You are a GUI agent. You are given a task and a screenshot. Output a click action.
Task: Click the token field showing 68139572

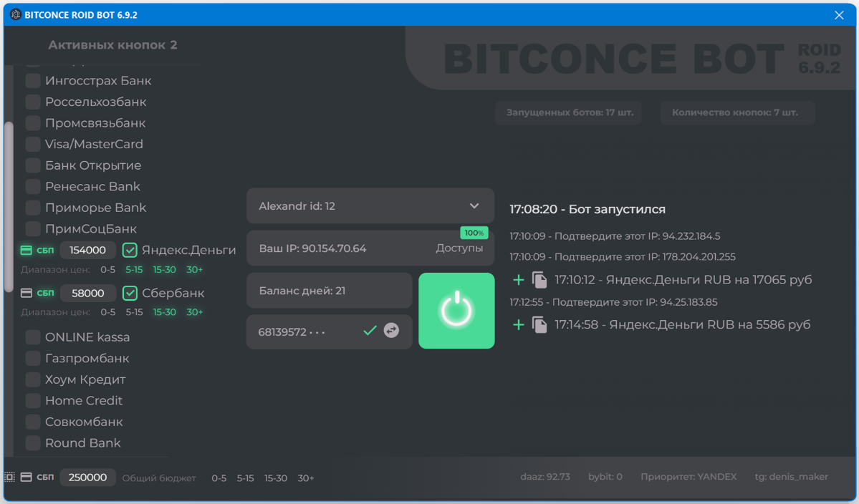(330, 331)
